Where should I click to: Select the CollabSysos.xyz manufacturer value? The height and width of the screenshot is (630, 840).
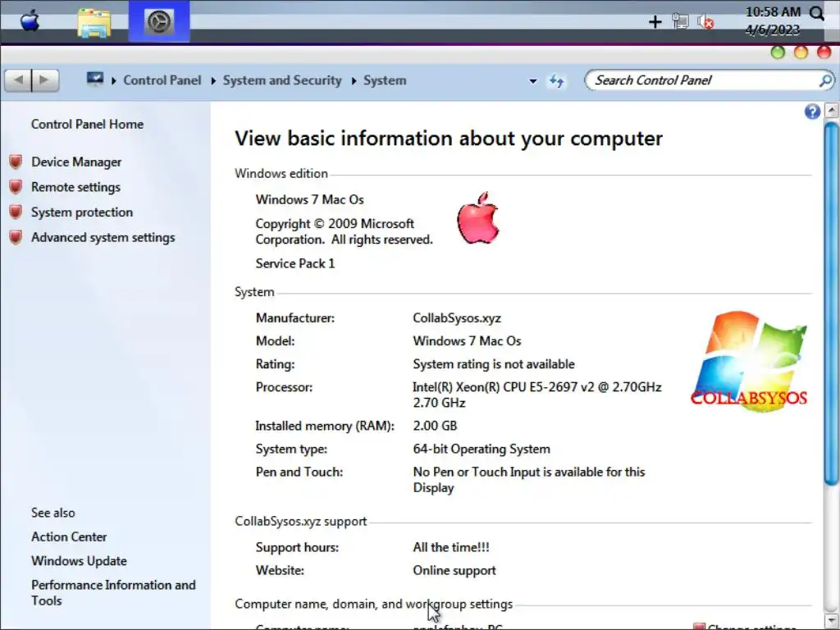click(457, 318)
